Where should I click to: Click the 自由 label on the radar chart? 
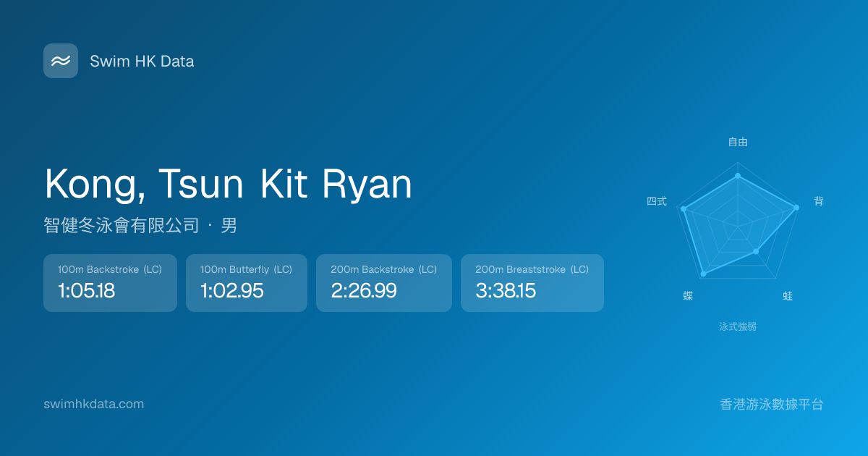(x=738, y=142)
